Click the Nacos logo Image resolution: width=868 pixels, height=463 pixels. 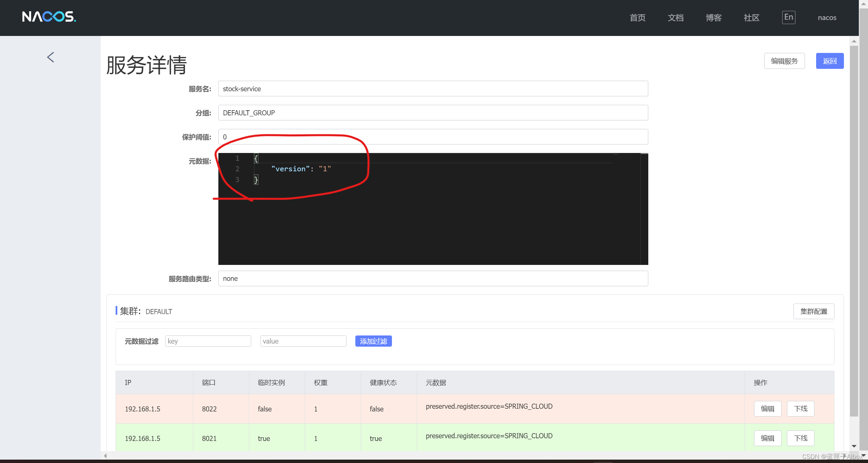(x=49, y=17)
